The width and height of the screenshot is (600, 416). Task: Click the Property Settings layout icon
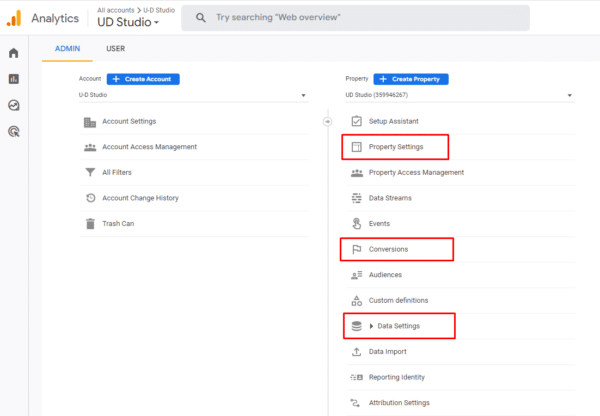pyautogui.click(x=357, y=147)
